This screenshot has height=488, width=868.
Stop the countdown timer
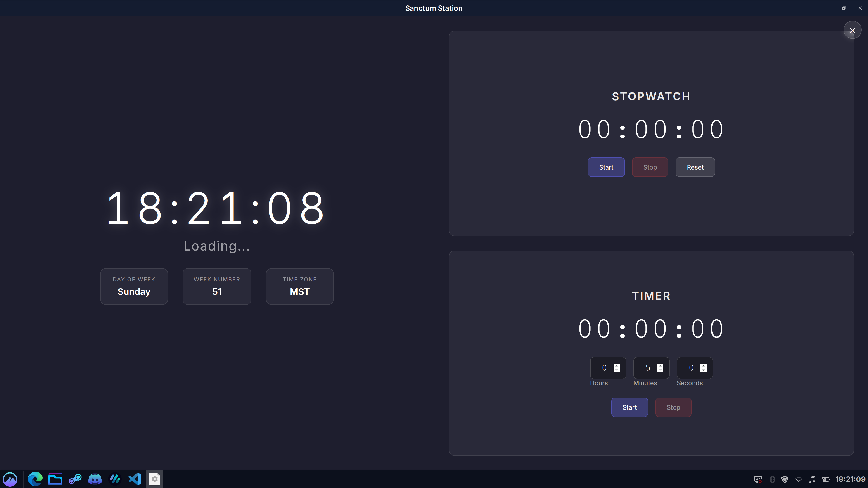673,407
